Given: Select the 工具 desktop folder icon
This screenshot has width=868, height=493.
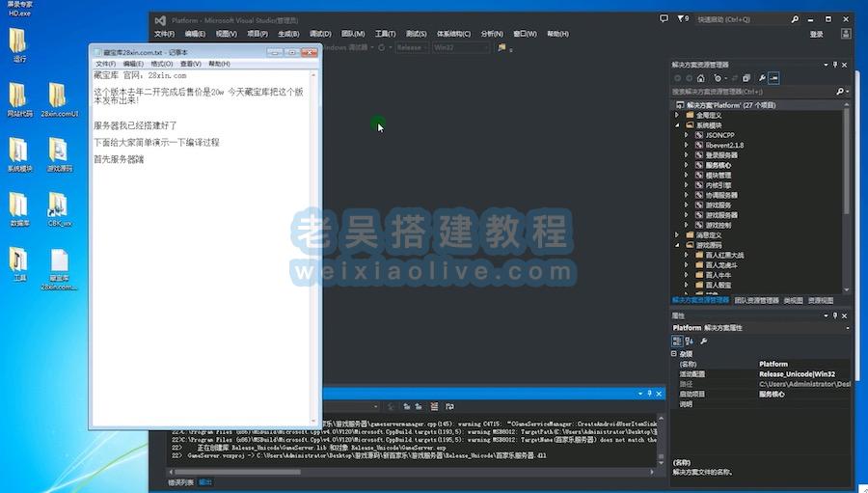Looking at the screenshot, I should pyautogui.click(x=19, y=264).
